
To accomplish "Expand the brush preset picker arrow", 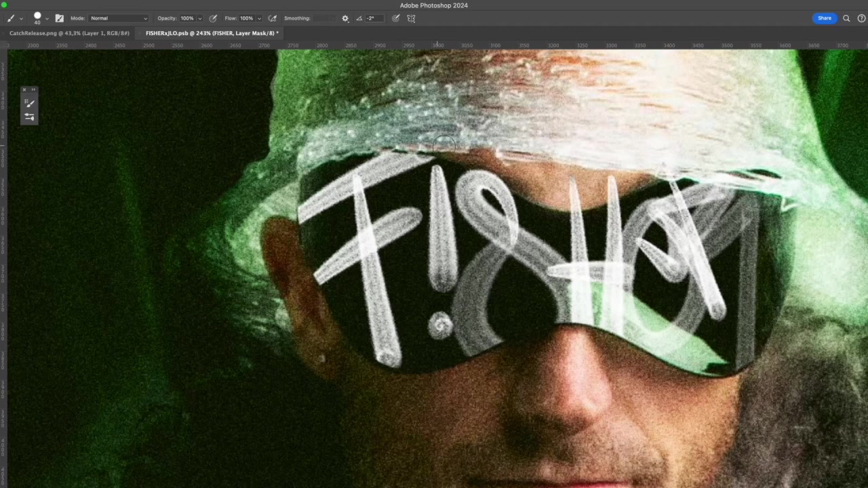I will pyautogui.click(x=47, y=19).
